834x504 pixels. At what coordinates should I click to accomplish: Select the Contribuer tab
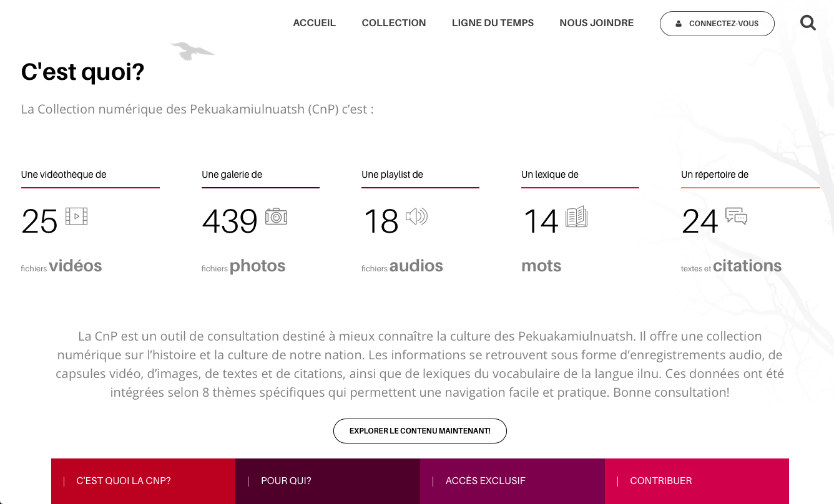pyautogui.click(x=661, y=480)
